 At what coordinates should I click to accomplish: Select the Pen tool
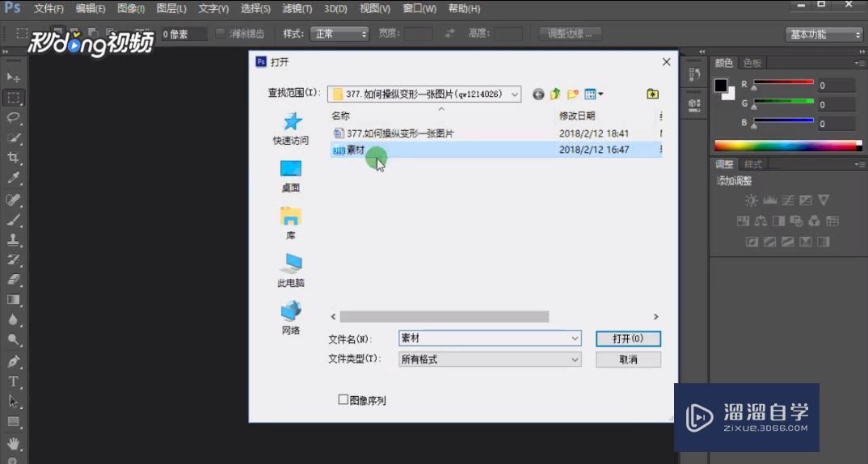point(13,361)
